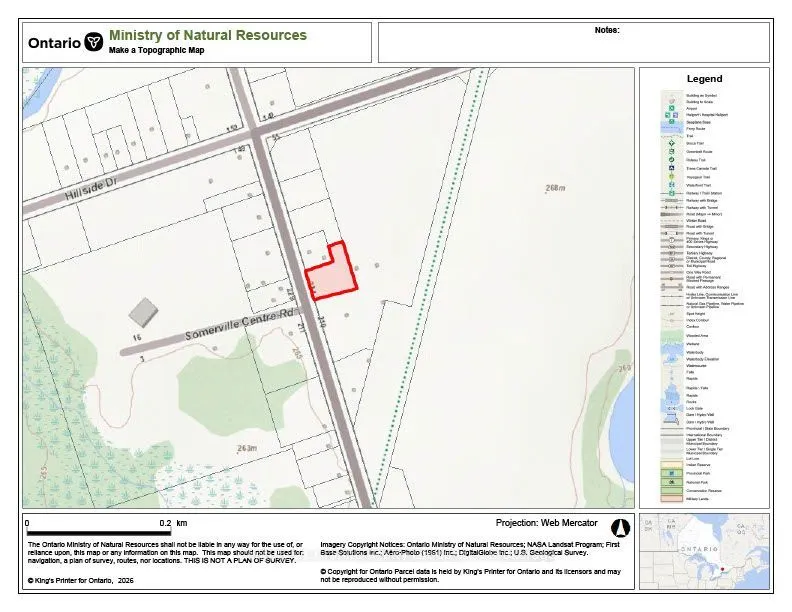Screen dimensions: 792x612
Task: Click the Projection: Web Mercator text
Action: pyautogui.click(x=546, y=523)
